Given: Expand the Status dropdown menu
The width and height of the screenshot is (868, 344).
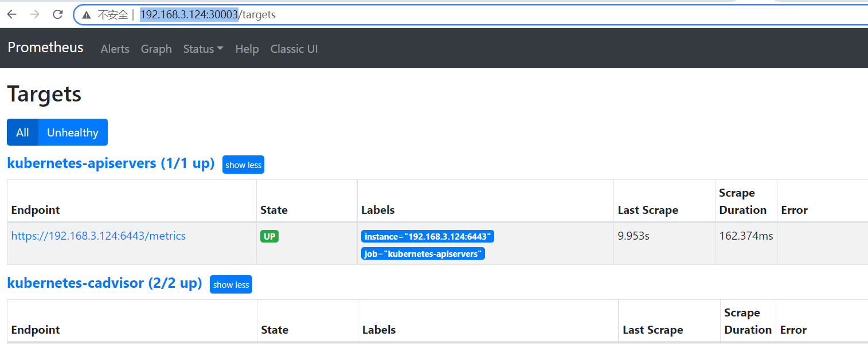Looking at the screenshot, I should point(203,49).
